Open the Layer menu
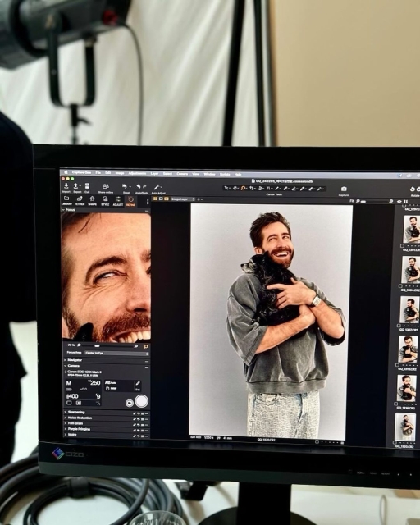 tap(154, 173)
